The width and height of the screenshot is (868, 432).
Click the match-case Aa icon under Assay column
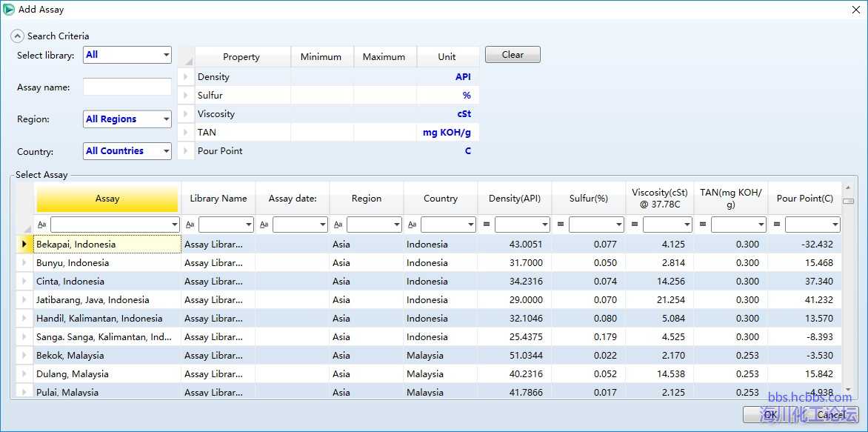pos(42,225)
